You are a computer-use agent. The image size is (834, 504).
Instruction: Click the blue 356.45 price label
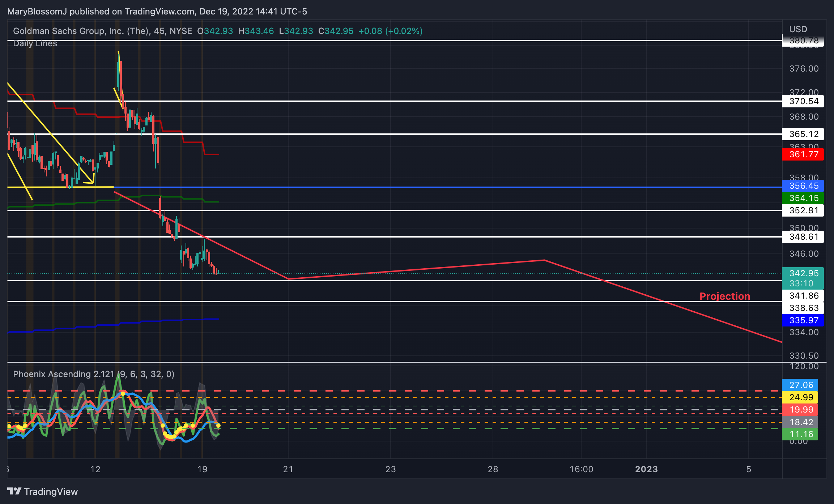tap(803, 186)
